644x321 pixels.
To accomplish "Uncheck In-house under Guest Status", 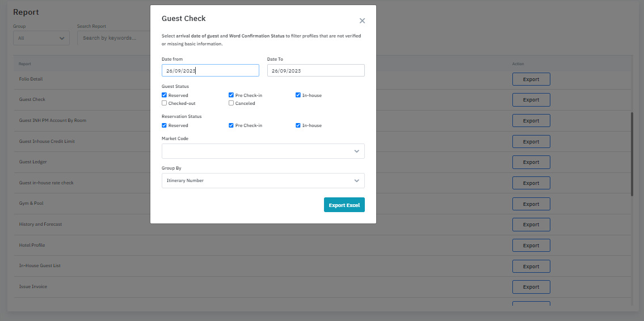I will (298, 95).
